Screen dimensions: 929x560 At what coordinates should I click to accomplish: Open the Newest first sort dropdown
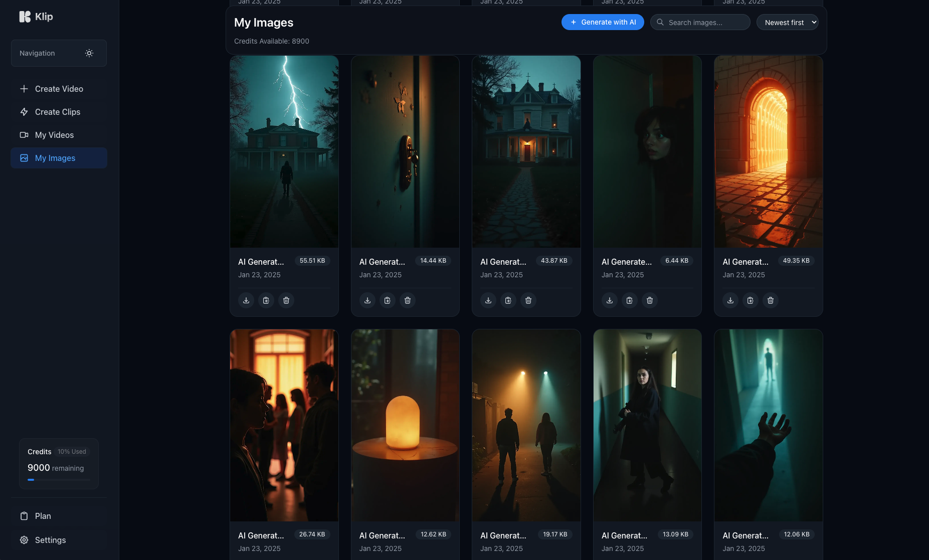coord(787,22)
